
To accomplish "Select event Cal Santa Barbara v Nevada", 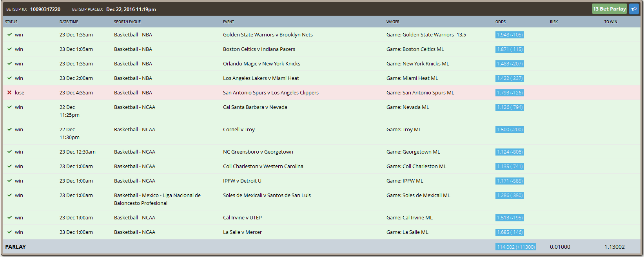I will click(255, 107).
